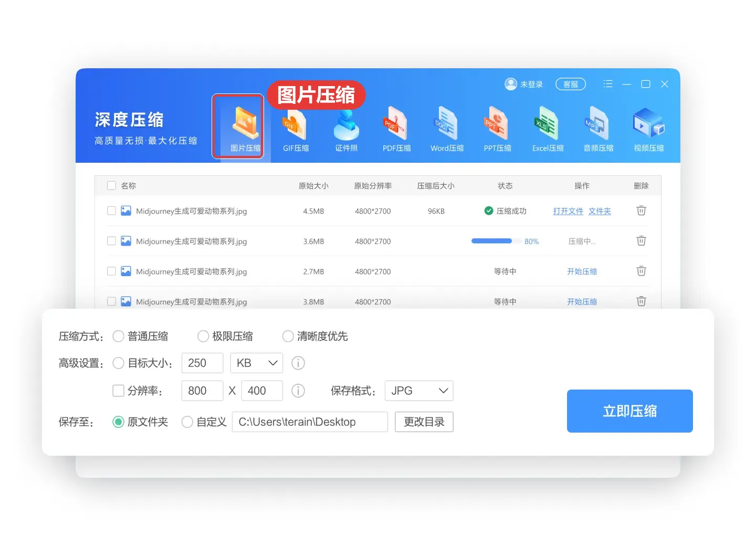The width and height of the screenshot is (756, 546).
Task: Check the 3.8MB file row checkbox
Action: [111, 301]
